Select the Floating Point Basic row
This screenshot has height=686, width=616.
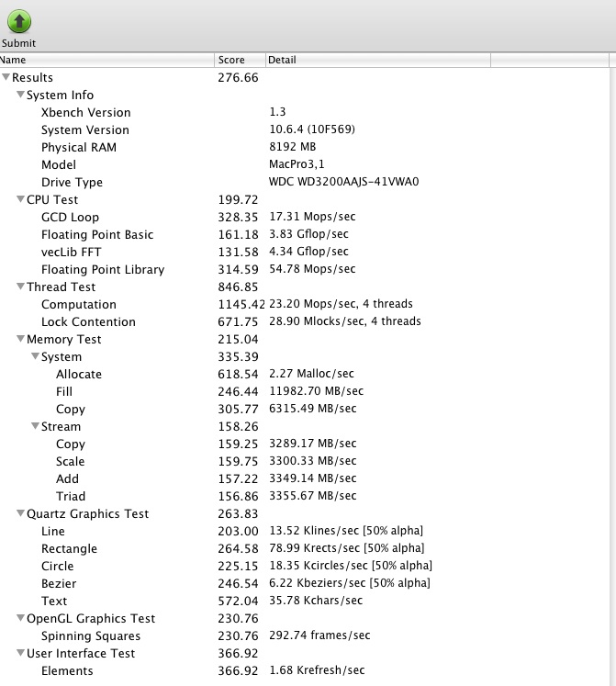coord(305,234)
